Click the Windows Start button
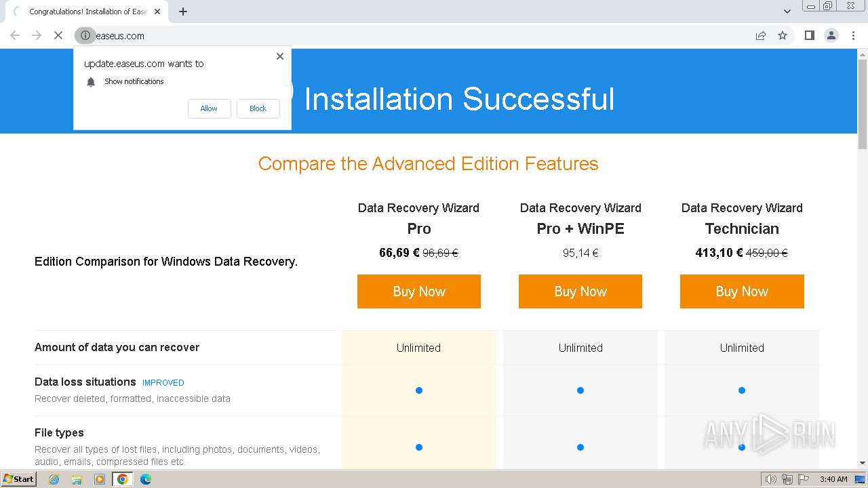868x488 pixels. 18,479
